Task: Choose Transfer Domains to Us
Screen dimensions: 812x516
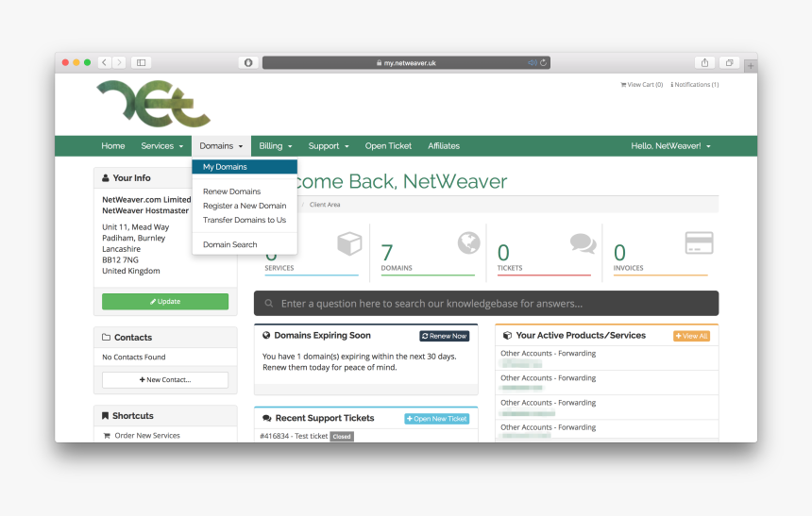Action: click(245, 220)
